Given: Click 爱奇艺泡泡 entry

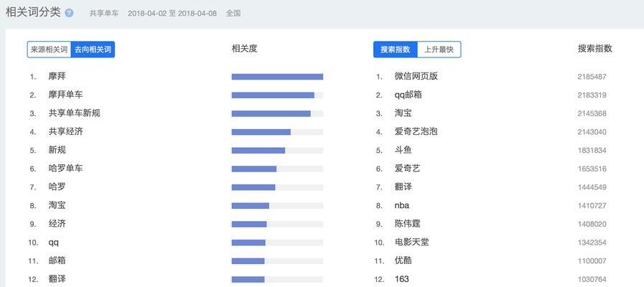Looking at the screenshot, I should (416, 132).
